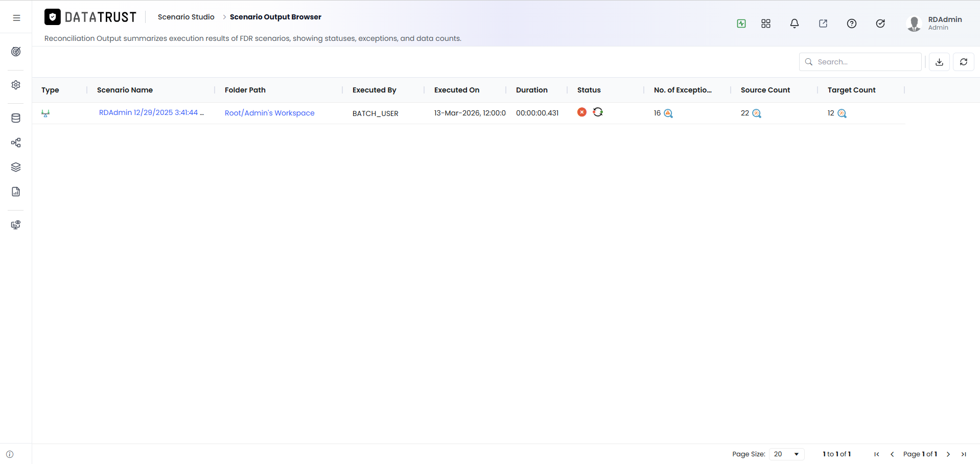
Task: Sort by Duration column header
Action: [532, 90]
